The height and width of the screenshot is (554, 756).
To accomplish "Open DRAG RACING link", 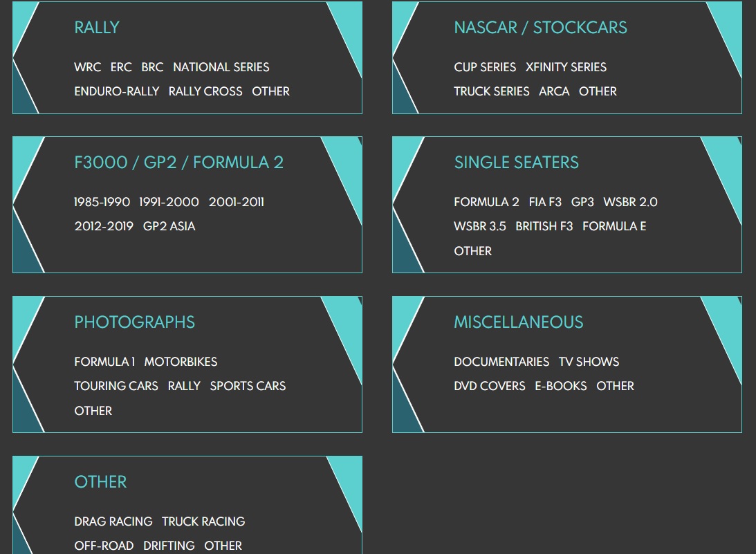I will click(x=113, y=521).
